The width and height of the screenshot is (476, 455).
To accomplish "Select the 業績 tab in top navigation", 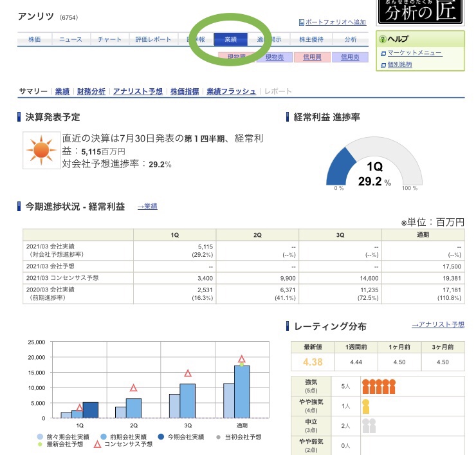I will [231, 39].
